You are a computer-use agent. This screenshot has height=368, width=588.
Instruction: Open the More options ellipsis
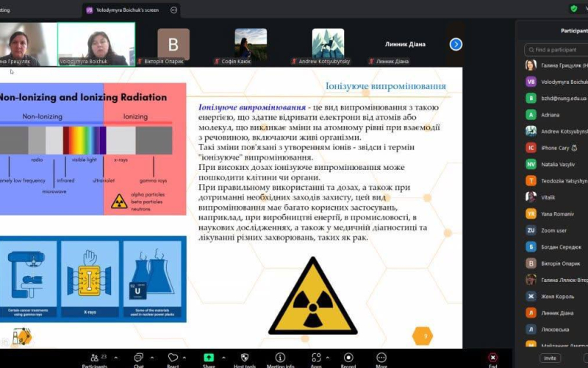coord(381,357)
